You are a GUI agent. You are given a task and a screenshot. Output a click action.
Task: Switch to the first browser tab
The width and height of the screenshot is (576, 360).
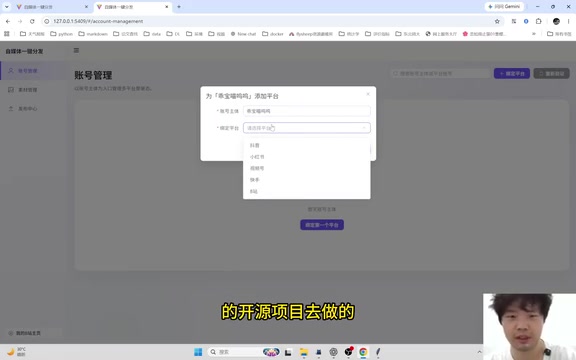(x=52, y=7)
